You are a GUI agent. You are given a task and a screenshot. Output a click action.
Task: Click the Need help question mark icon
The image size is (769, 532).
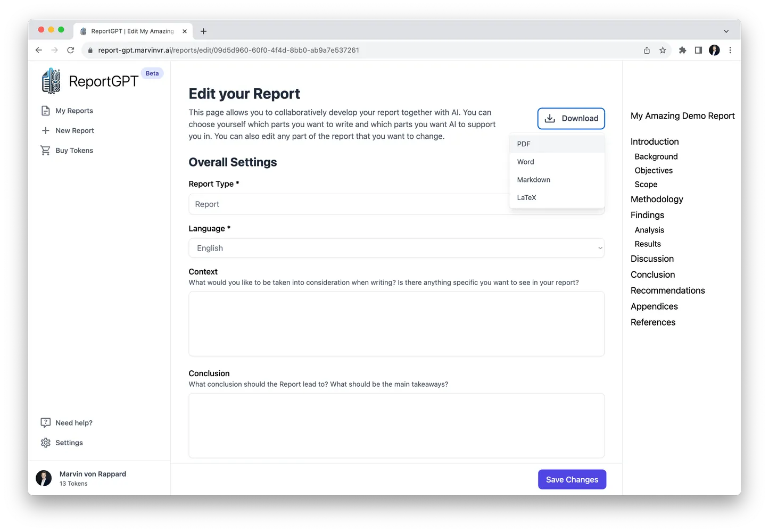45,422
